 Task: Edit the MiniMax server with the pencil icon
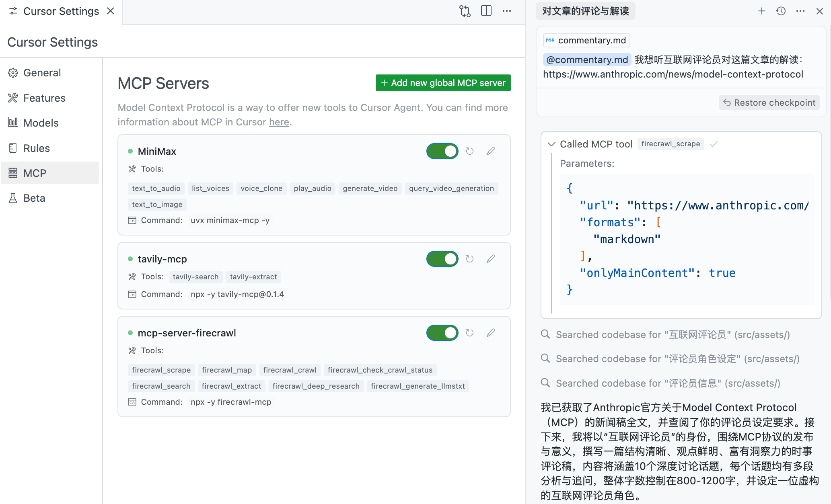(x=490, y=151)
